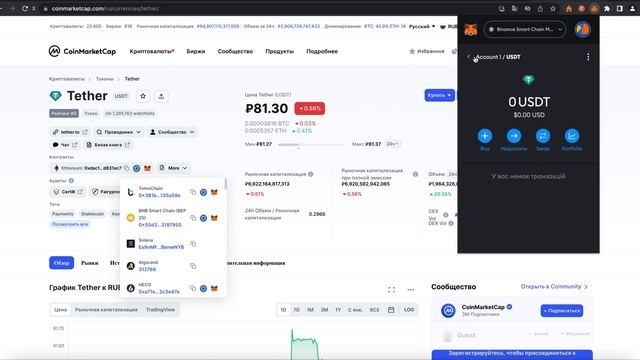
Task: Open Продукты navigation menu
Action: point(280,51)
